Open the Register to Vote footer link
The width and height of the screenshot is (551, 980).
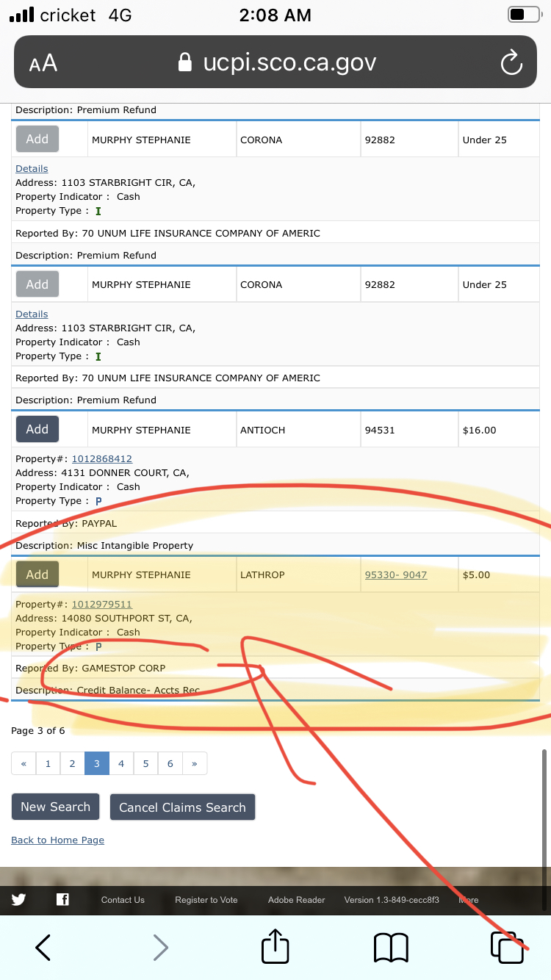point(206,900)
